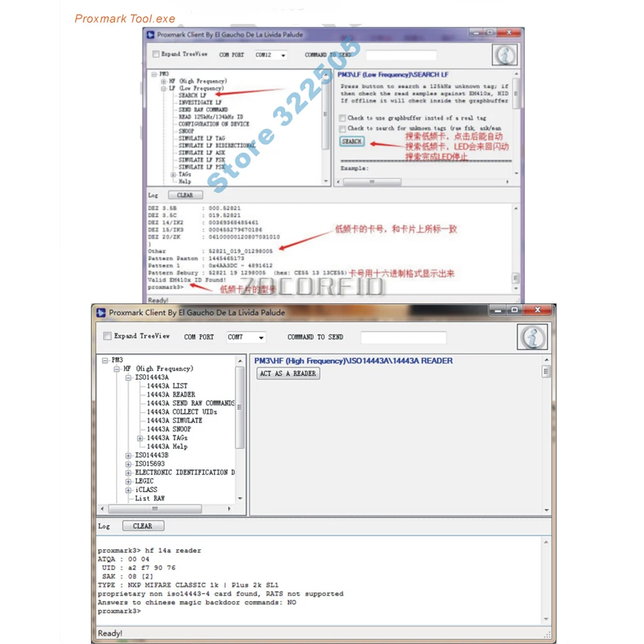
Task: Expand the ISO15693 node
Action: pos(129,464)
